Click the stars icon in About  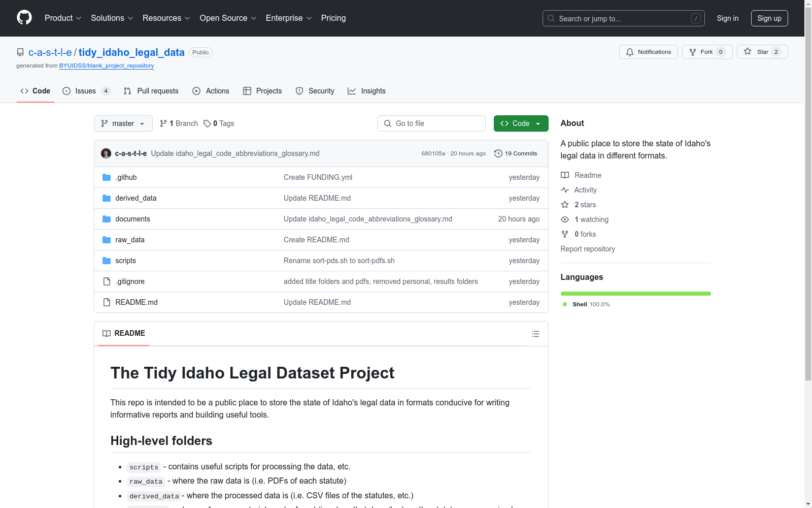tap(565, 205)
